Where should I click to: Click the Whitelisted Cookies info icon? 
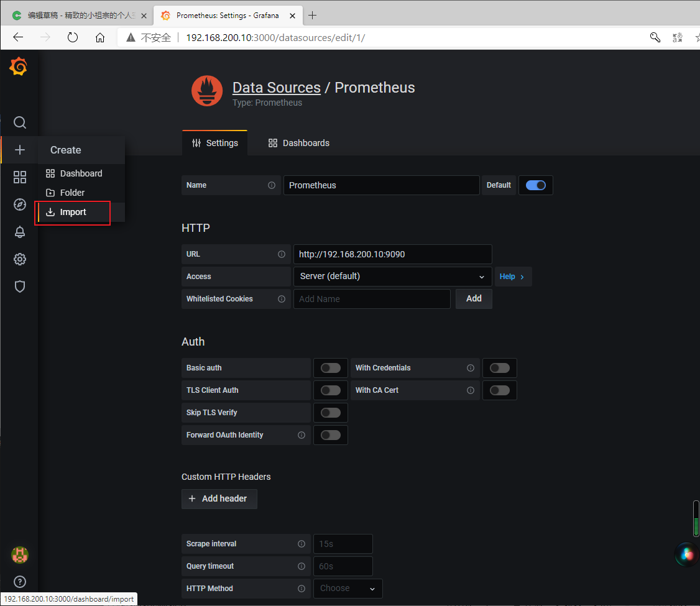tap(281, 299)
